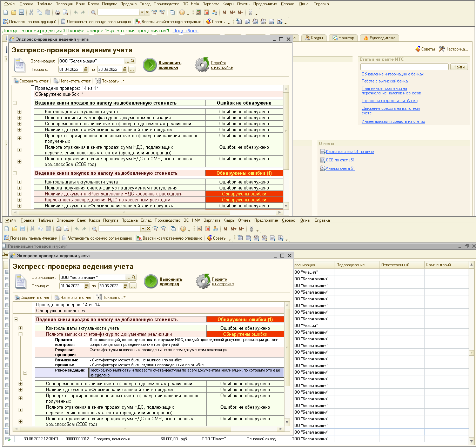
Task: Click the Print icon in upper window toolbar
Action: click(x=58, y=12)
